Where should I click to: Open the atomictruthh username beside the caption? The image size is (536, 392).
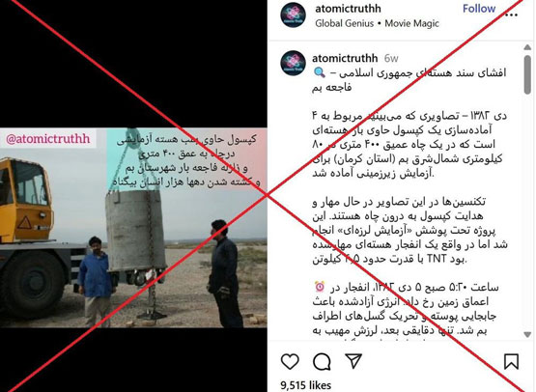click(x=345, y=58)
